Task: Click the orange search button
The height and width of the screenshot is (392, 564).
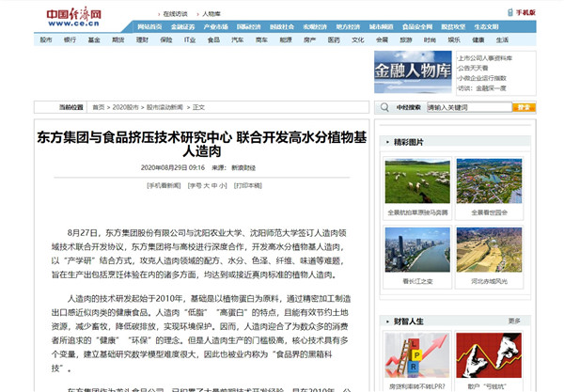Action: (x=525, y=107)
